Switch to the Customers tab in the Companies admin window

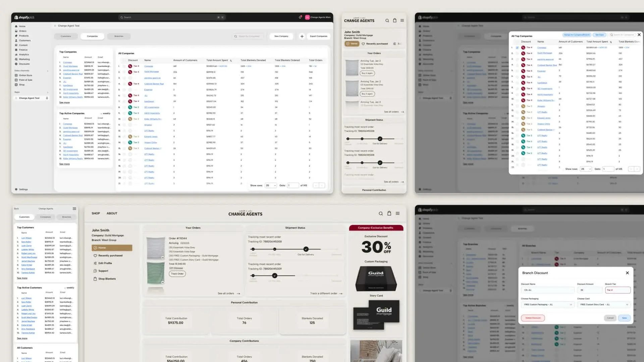[x=66, y=36]
